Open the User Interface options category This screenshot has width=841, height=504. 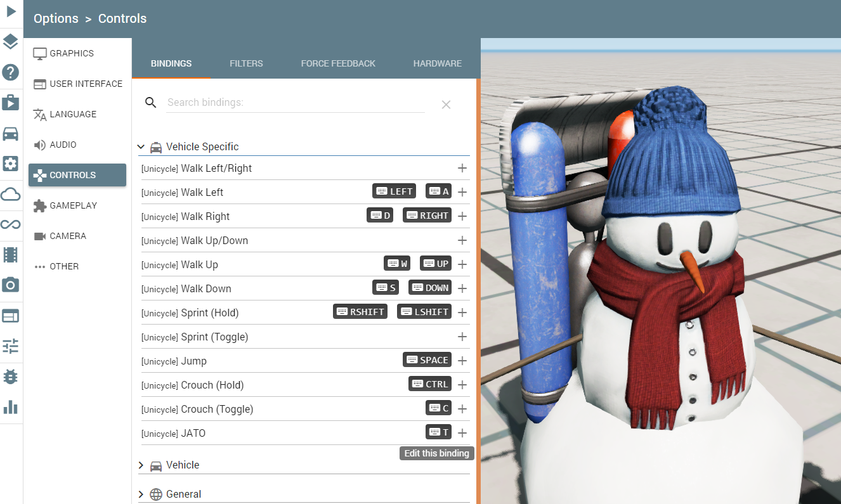coord(77,84)
